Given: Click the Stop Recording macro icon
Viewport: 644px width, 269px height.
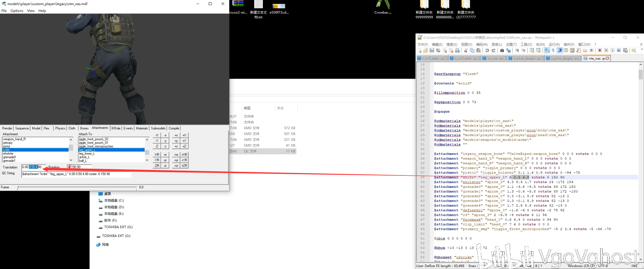Looking at the screenshot, I should (606, 50).
